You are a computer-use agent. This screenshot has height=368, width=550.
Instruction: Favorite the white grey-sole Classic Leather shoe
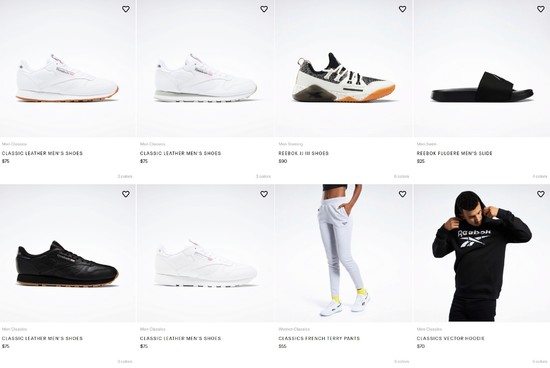click(264, 9)
